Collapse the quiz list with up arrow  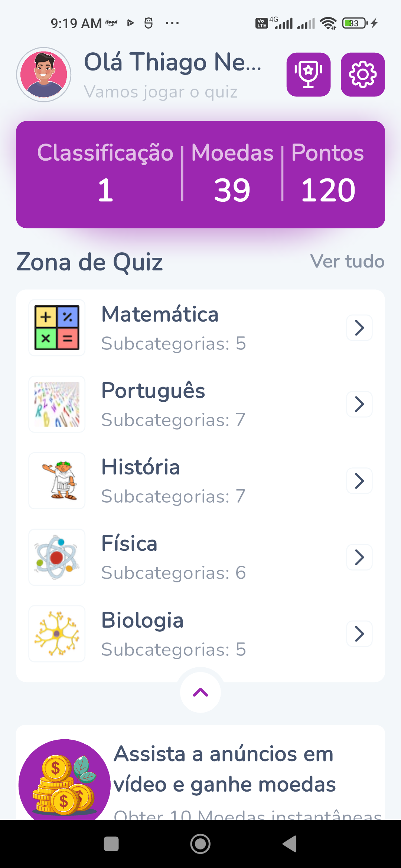point(200,692)
